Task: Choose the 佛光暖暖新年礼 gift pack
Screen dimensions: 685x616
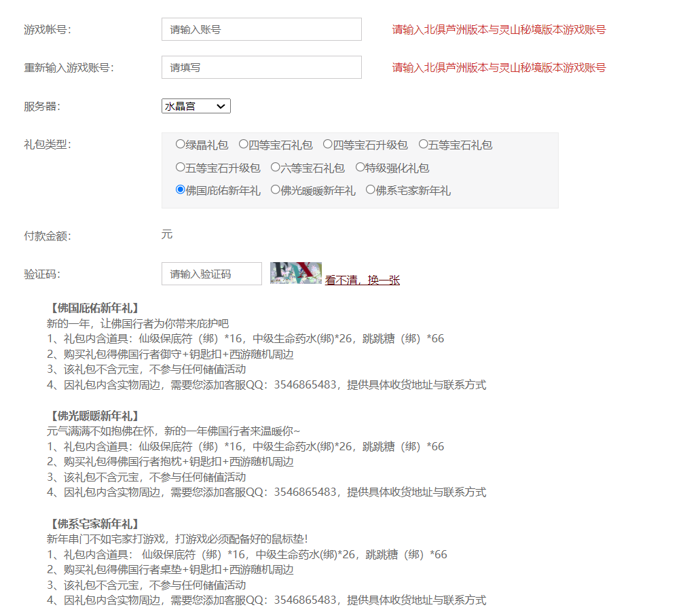Action: click(276, 190)
